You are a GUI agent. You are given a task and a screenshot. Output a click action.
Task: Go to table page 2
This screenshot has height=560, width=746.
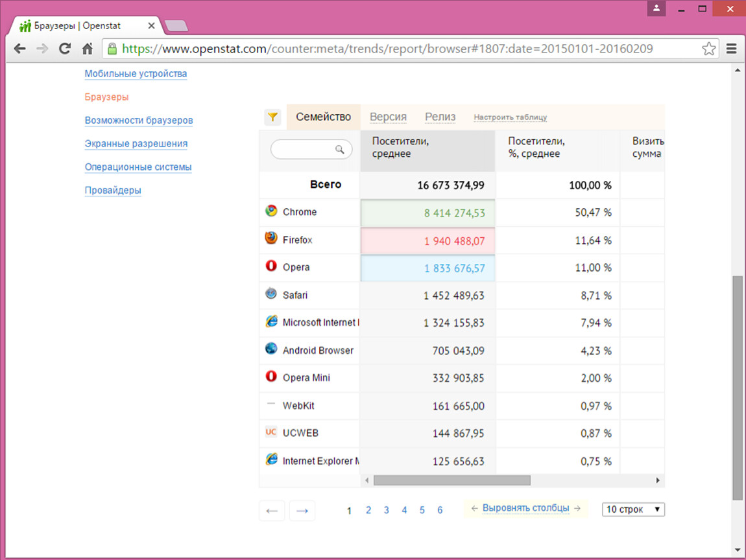pyautogui.click(x=368, y=510)
